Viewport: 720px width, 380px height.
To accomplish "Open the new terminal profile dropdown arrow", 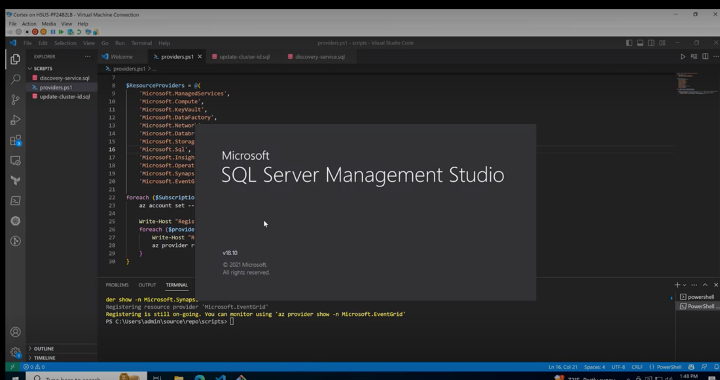I will (684, 285).
